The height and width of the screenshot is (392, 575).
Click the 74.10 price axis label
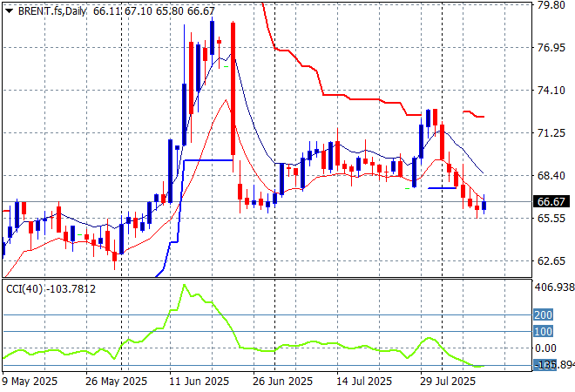click(551, 91)
